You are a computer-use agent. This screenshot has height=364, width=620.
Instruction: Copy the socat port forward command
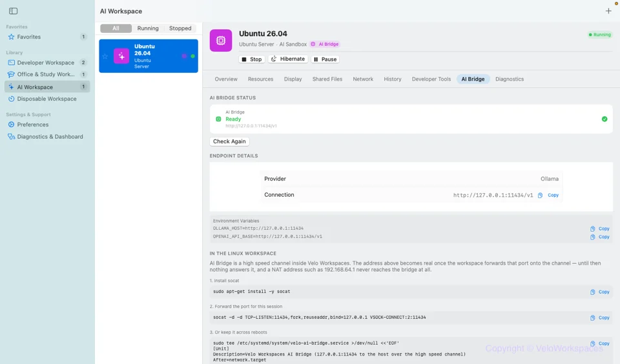(x=599, y=318)
